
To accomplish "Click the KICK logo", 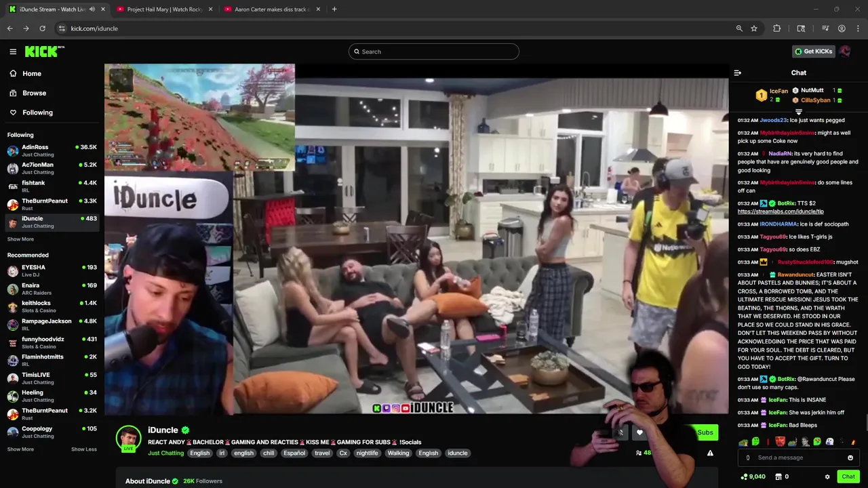I will click(x=44, y=52).
